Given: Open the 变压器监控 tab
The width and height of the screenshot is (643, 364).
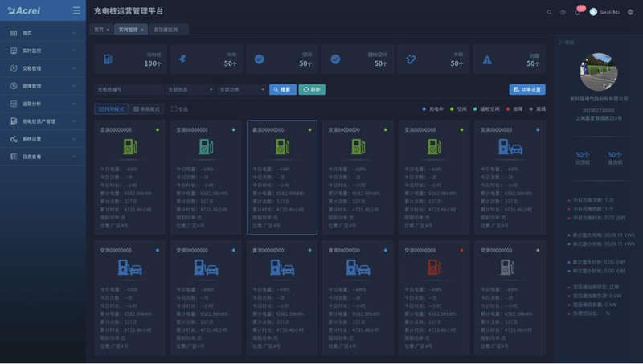Looking at the screenshot, I should click(x=166, y=29).
